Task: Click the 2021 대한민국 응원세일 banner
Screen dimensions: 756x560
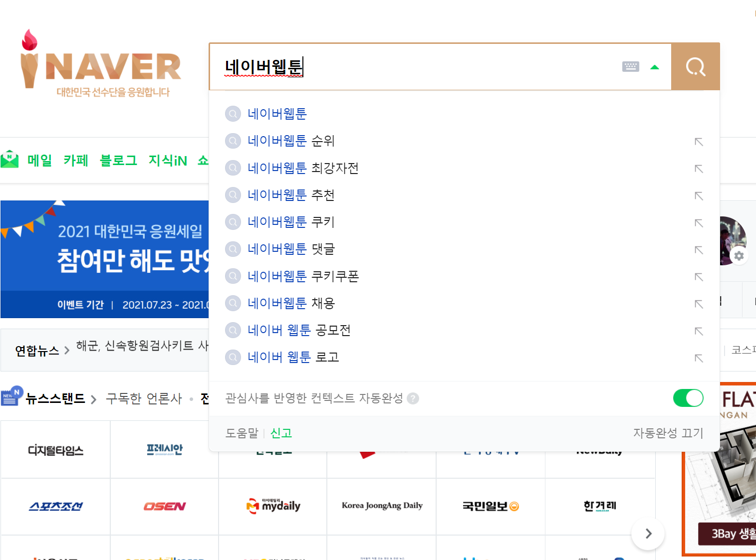Action: [105, 259]
